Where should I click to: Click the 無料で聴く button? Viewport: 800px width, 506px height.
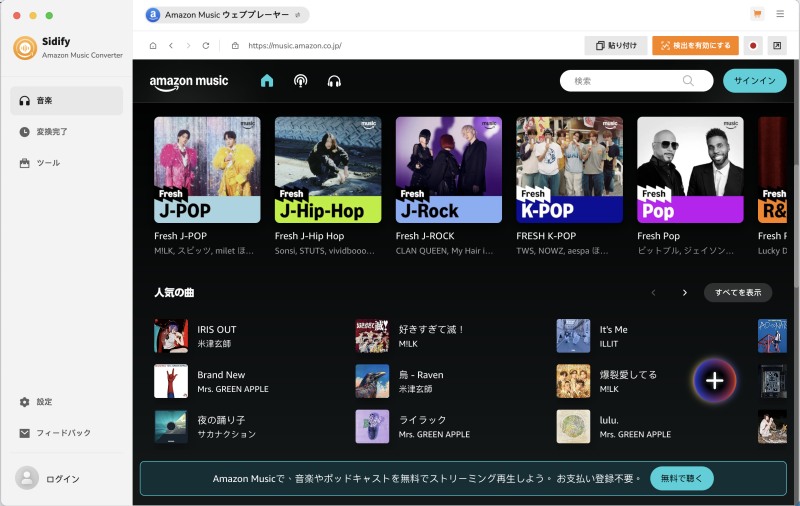tap(682, 478)
